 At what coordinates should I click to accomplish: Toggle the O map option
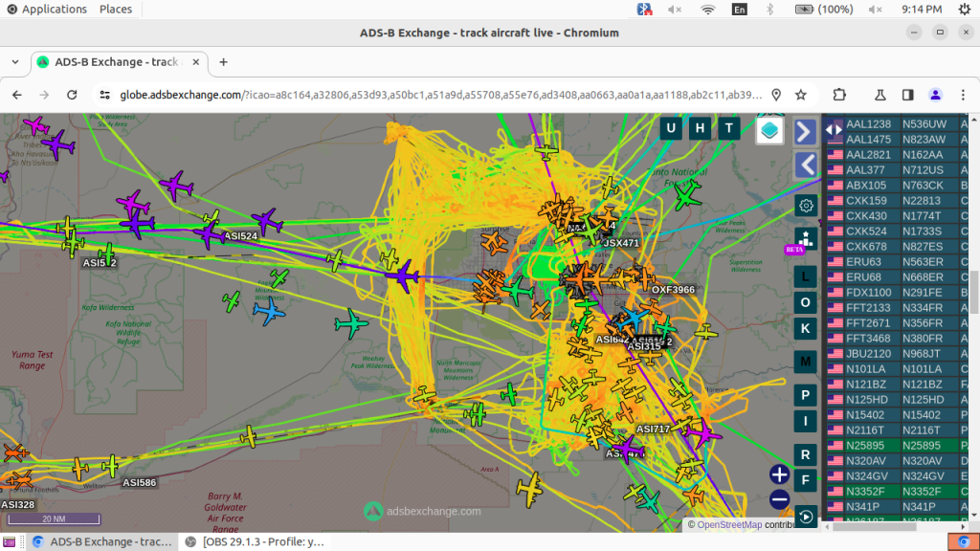click(805, 302)
